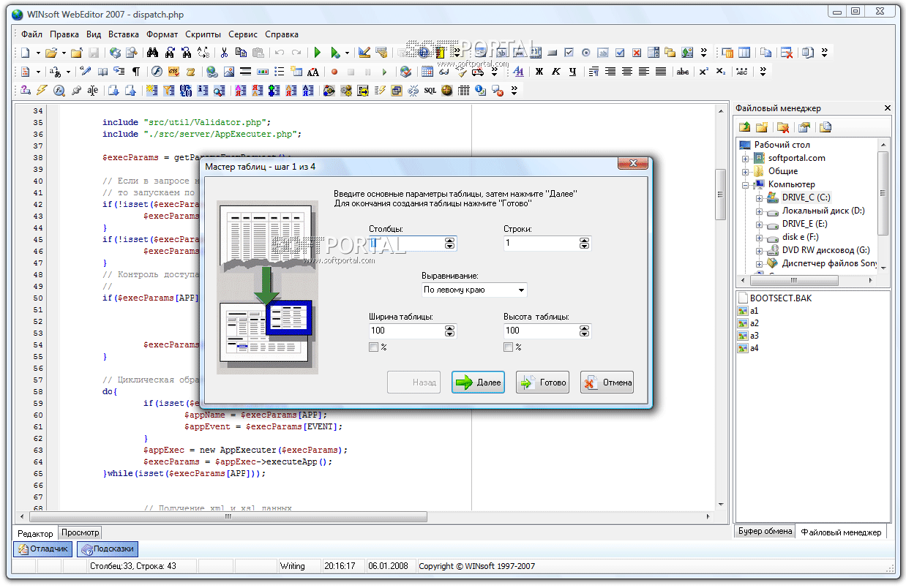Expand the DRIVE_C (C:) tree node
The image size is (906, 588).
click(x=760, y=197)
